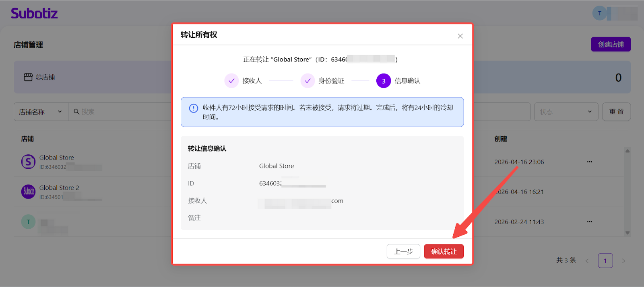This screenshot has width=644, height=287.
Task: Click the info icon in the notice banner
Action: coord(194,108)
